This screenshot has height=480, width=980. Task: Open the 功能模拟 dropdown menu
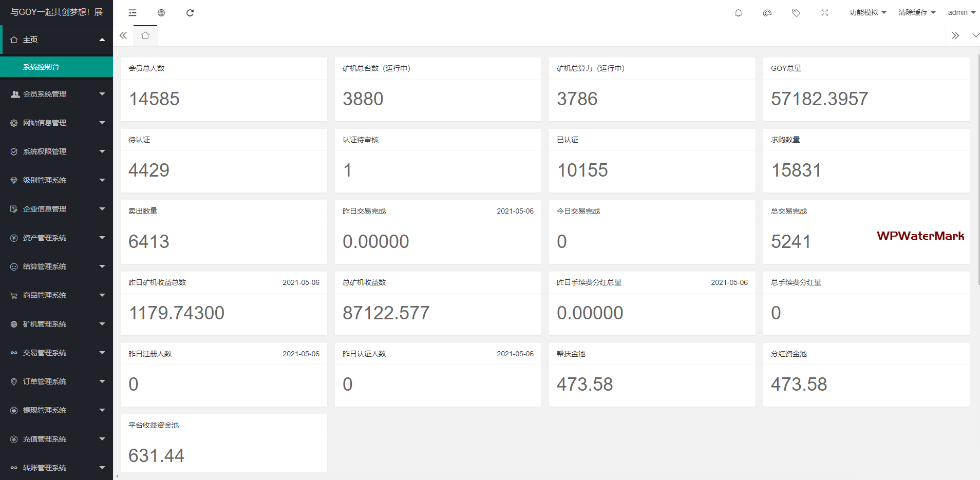pos(868,13)
